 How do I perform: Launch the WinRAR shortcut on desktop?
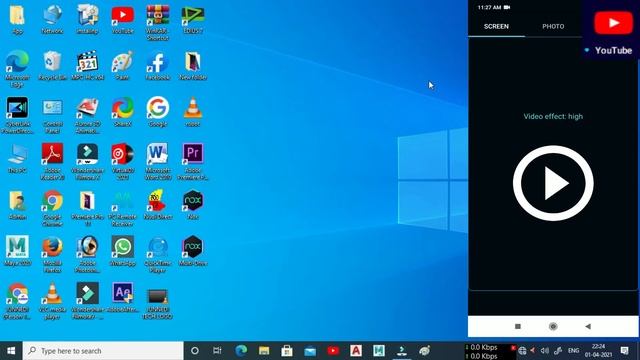[x=158, y=22]
